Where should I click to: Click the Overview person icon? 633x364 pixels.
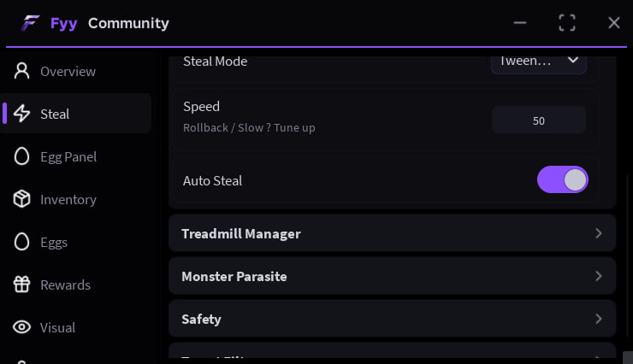[x=21, y=71]
